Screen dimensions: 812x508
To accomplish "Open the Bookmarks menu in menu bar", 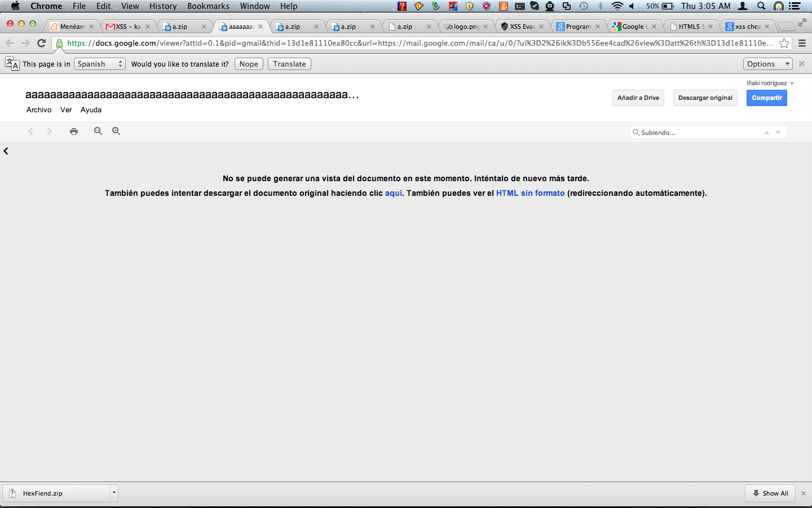I will click(x=208, y=6).
